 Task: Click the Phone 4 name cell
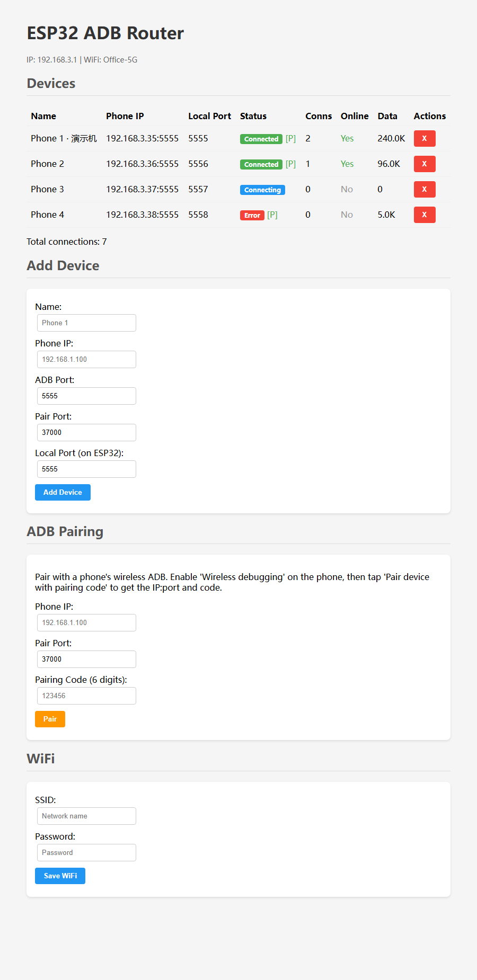tap(47, 215)
